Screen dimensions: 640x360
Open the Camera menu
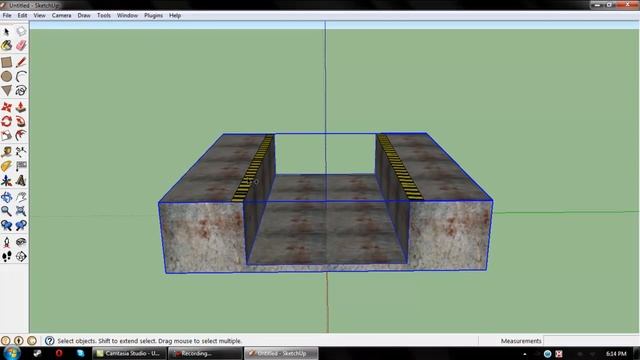tap(62, 16)
